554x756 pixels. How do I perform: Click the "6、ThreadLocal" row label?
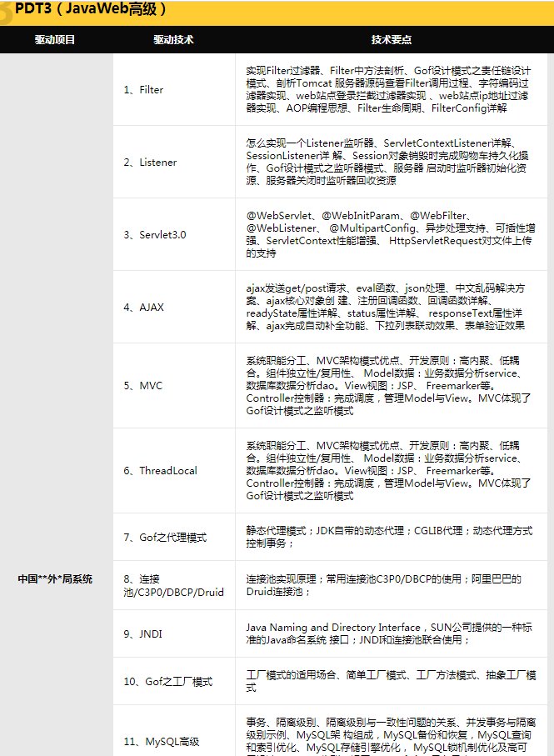160,471
